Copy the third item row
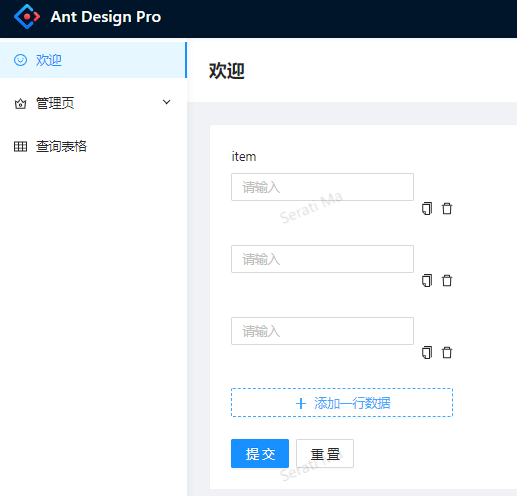Screen dimensions: 517x496 coord(427,353)
